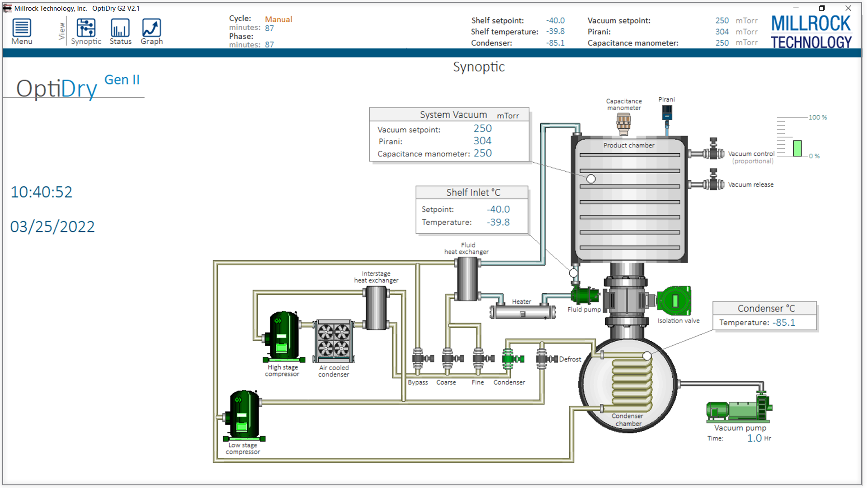This screenshot has height=488, width=868.
Task: Switch to the Synoptic view
Action: pos(86,32)
